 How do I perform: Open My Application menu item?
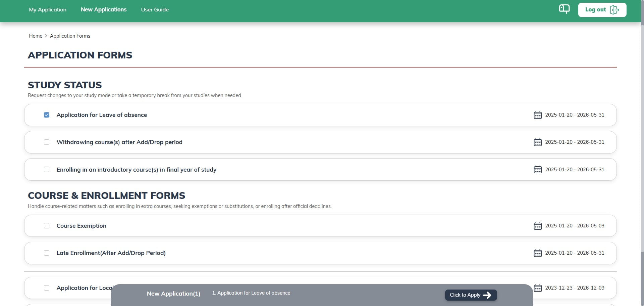(48, 9)
